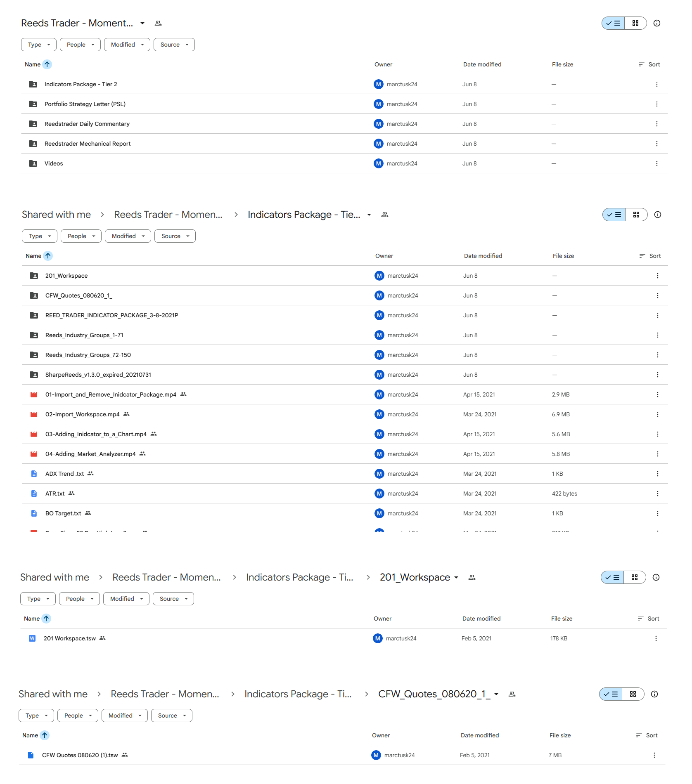692x784 pixels.
Task: Switch to grid layout in Reeds Trader section
Action: pos(635,23)
